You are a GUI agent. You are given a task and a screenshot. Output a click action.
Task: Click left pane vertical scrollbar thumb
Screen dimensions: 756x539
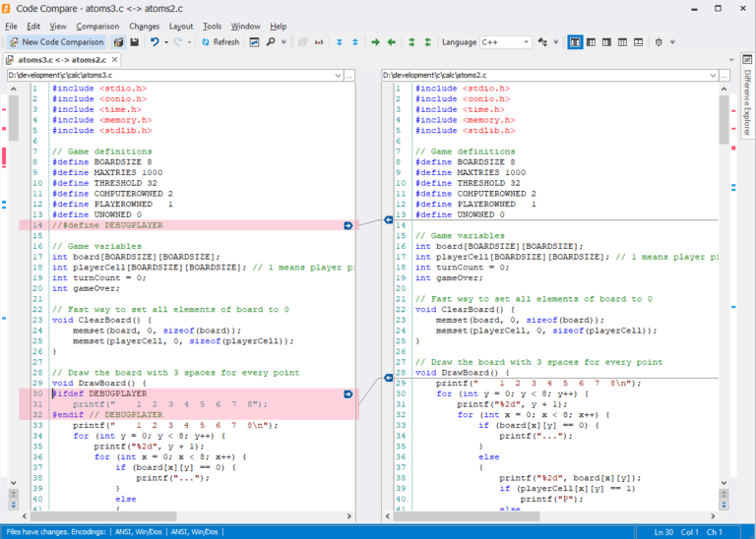click(14, 118)
